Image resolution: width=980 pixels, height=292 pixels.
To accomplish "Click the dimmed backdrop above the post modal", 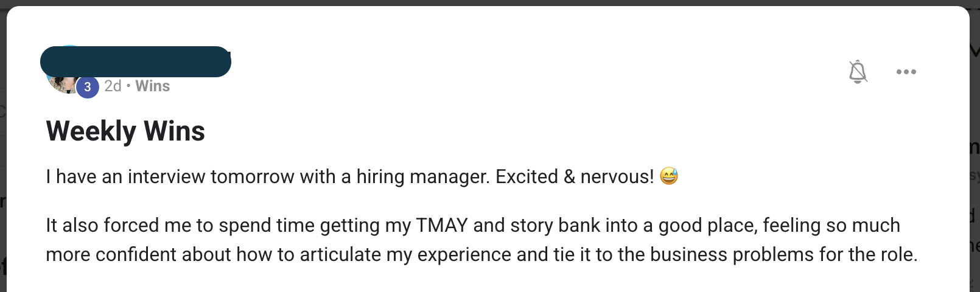I will [487, 2].
